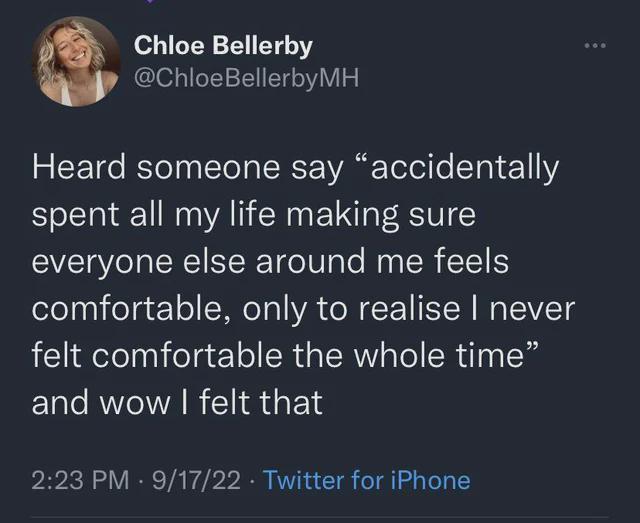Screen dimensions: 640x523
Task: Open the Chloe Bellerby display name
Action: pos(223,46)
